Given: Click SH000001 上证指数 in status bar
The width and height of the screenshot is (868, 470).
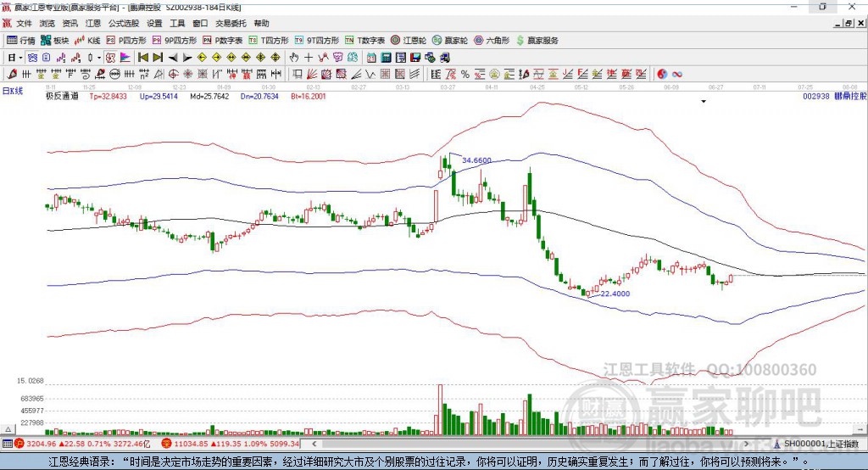Looking at the screenshot, I should point(821,444).
